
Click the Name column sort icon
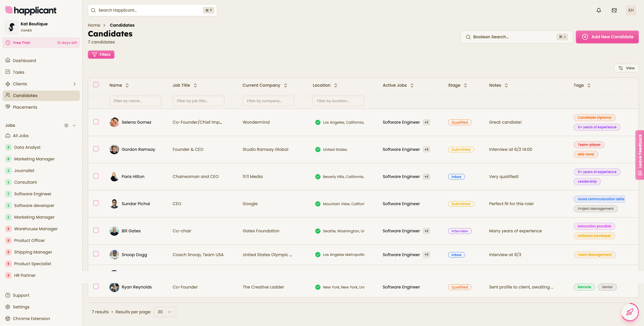pos(127,85)
